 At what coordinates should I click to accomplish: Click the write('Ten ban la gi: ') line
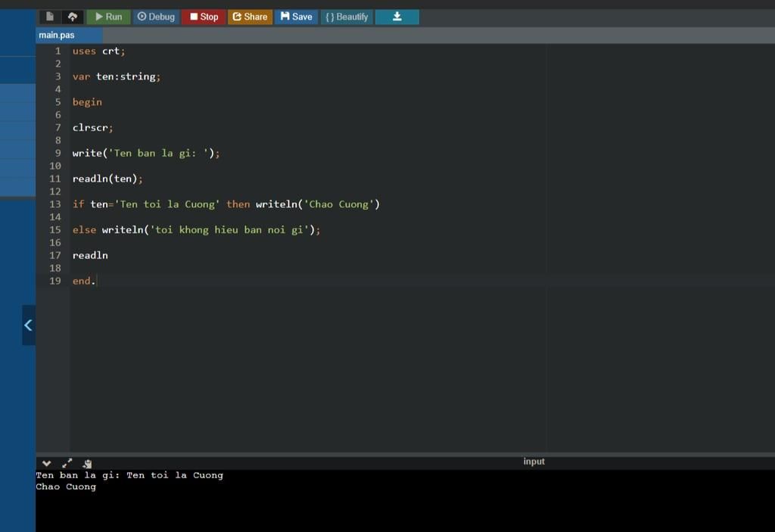click(146, 154)
